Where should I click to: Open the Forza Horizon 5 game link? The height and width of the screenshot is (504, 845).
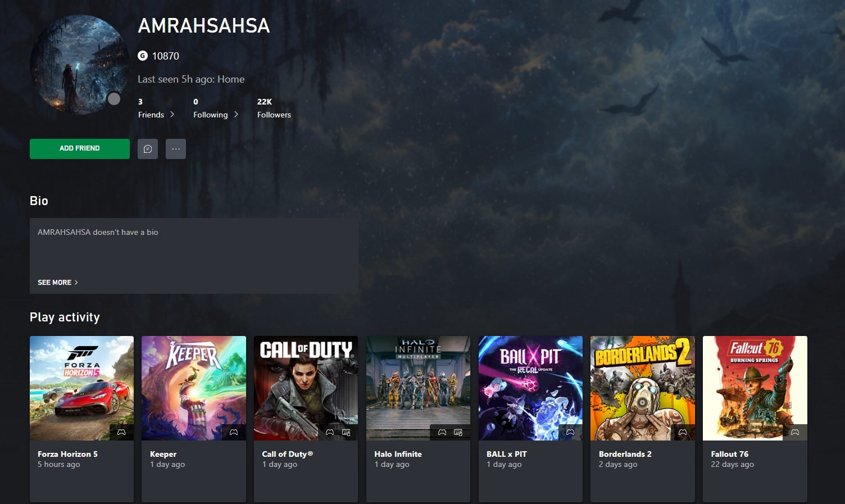click(x=66, y=453)
